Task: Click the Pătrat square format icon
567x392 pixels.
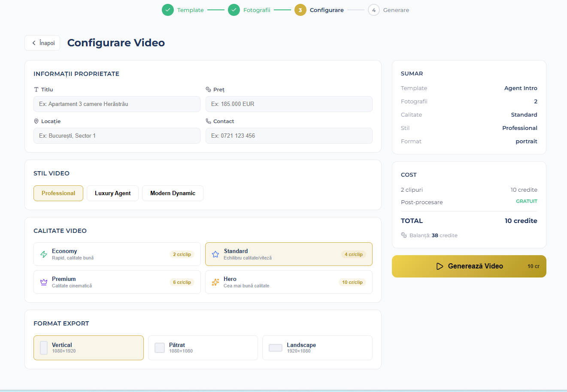Action: coord(160,348)
